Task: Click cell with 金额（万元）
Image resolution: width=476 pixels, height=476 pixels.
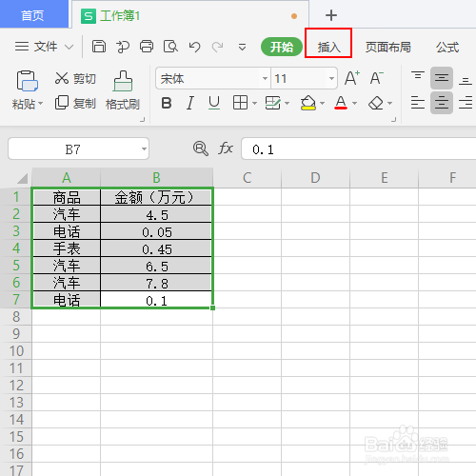Action: [x=156, y=197]
